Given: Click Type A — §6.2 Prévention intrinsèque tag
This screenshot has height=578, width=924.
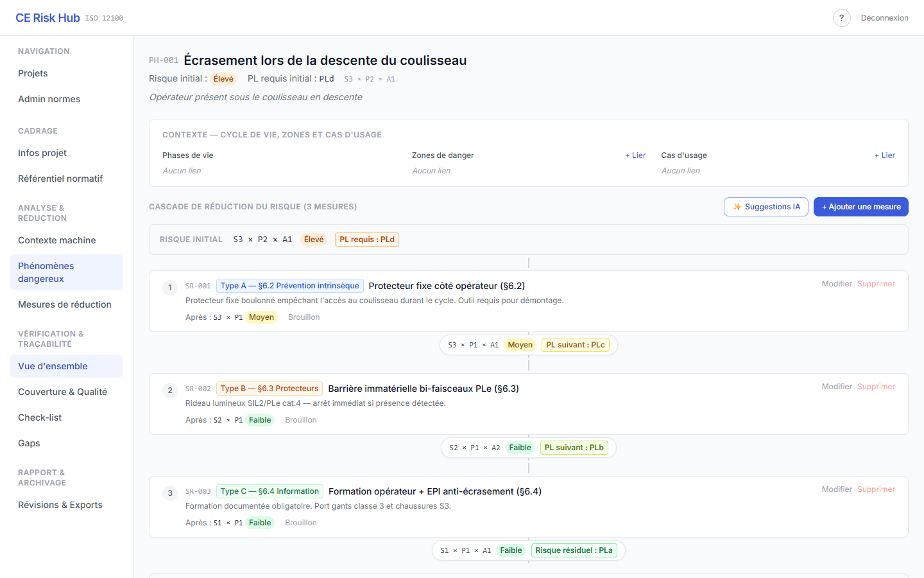Looking at the screenshot, I should [289, 286].
